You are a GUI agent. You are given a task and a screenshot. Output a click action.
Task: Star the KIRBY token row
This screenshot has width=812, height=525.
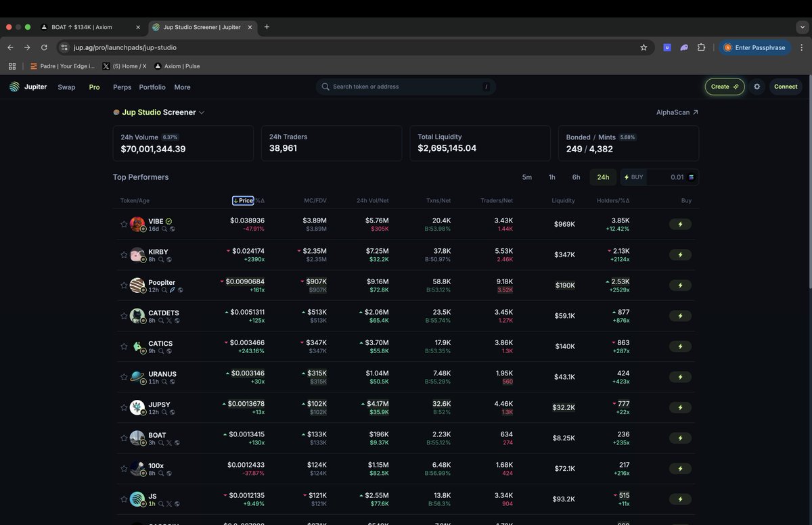(x=124, y=255)
